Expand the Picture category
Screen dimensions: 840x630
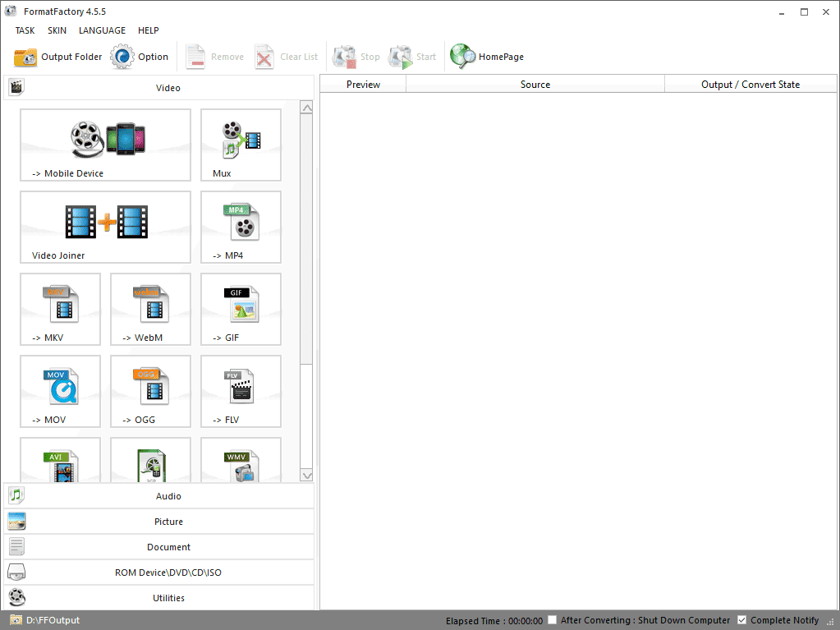click(159, 522)
